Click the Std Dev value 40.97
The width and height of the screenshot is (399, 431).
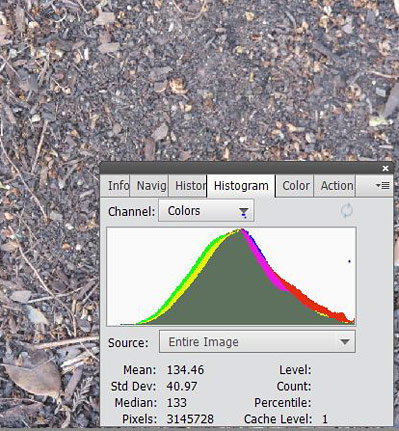pyautogui.click(x=182, y=386)
